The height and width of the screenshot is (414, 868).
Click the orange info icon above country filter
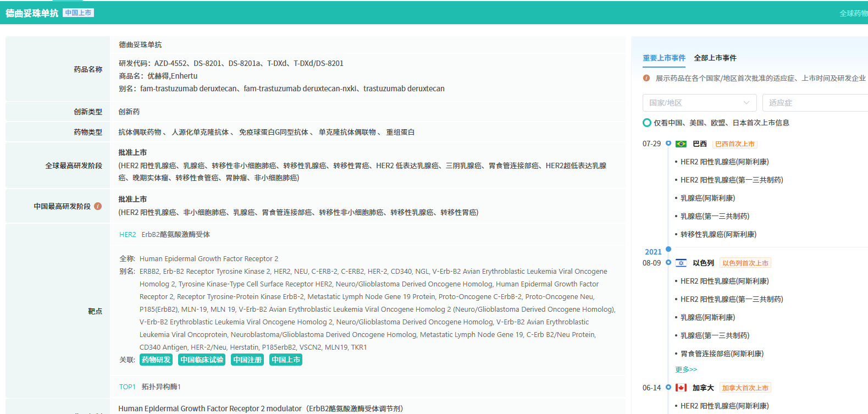(x=646, y=78)
